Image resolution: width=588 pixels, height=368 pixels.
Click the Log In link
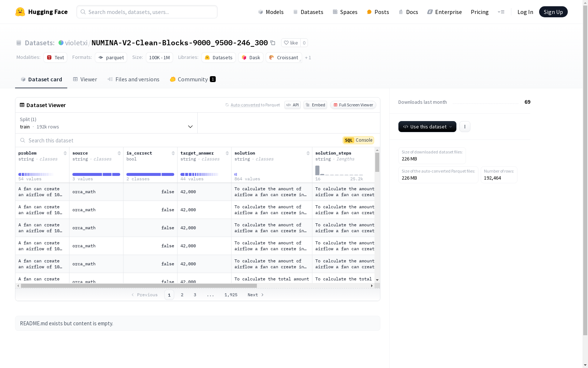click(x=525, y=12)
